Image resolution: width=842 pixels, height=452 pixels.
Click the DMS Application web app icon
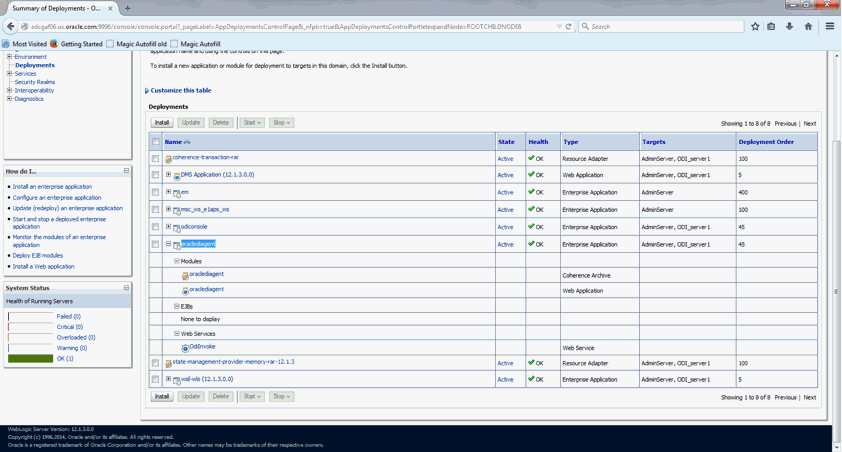(177, 176)
